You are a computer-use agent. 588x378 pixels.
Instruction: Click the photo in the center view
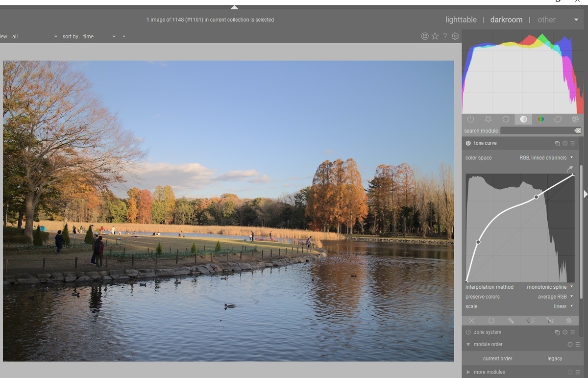(228, 211)
